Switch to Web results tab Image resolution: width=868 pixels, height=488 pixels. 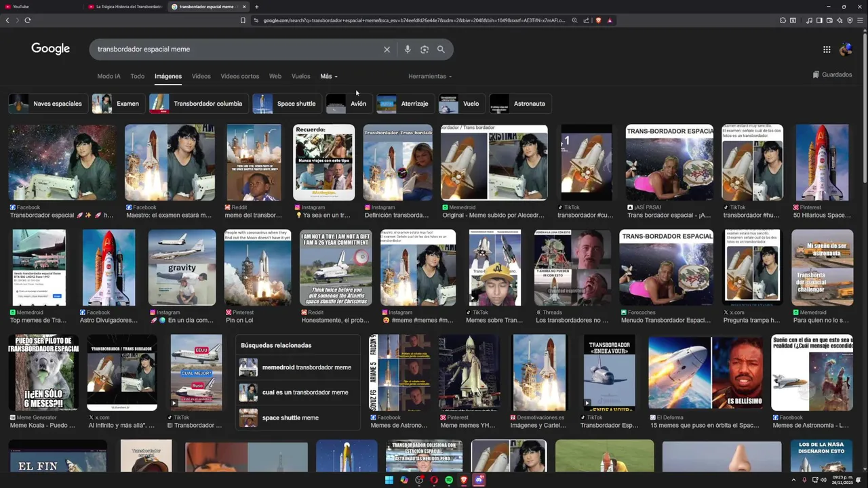275,77
